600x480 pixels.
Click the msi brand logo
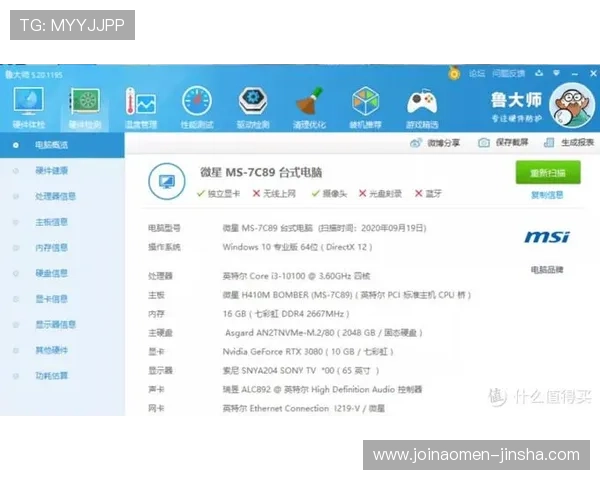[x=547, y=237]
